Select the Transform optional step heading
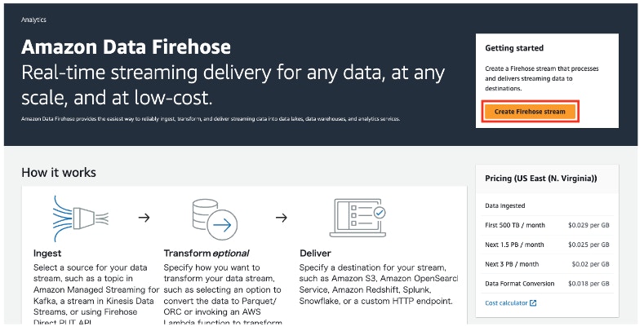644x331 pixels. 207,254
